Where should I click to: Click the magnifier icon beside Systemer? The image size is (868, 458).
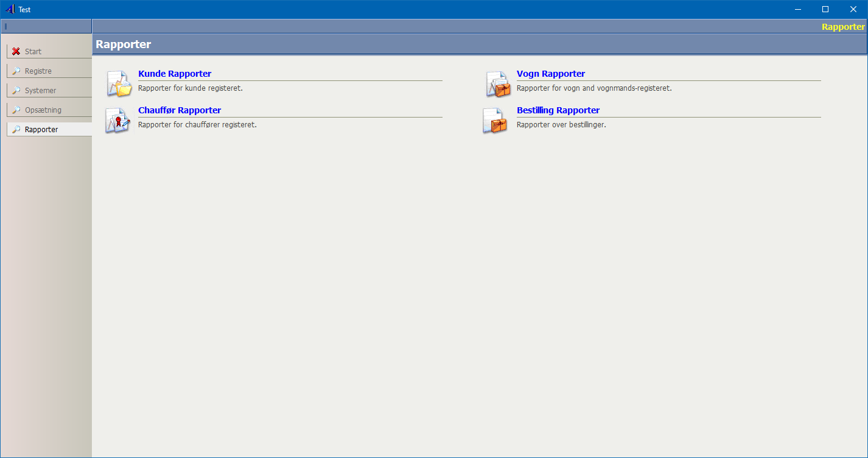click(x=16, y=91)
